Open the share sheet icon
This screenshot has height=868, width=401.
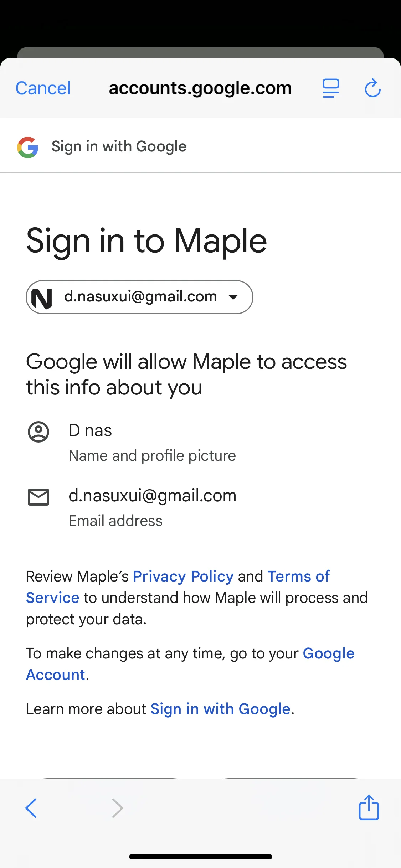pos(369,808)
